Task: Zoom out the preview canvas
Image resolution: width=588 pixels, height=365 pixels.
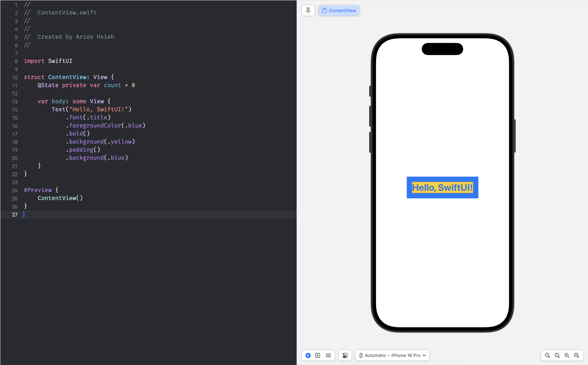Action: [547, 355]
